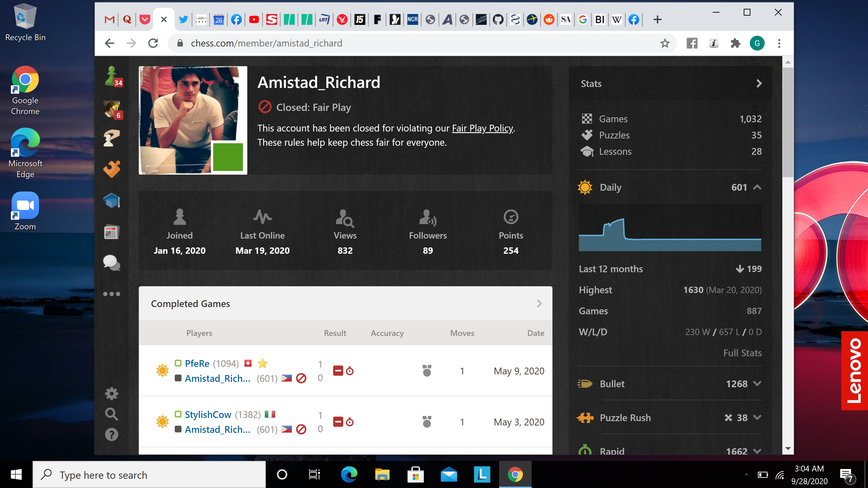Open PfeRe player profile
The height and width of the screenshot is (488, 868).
point(197,363)
